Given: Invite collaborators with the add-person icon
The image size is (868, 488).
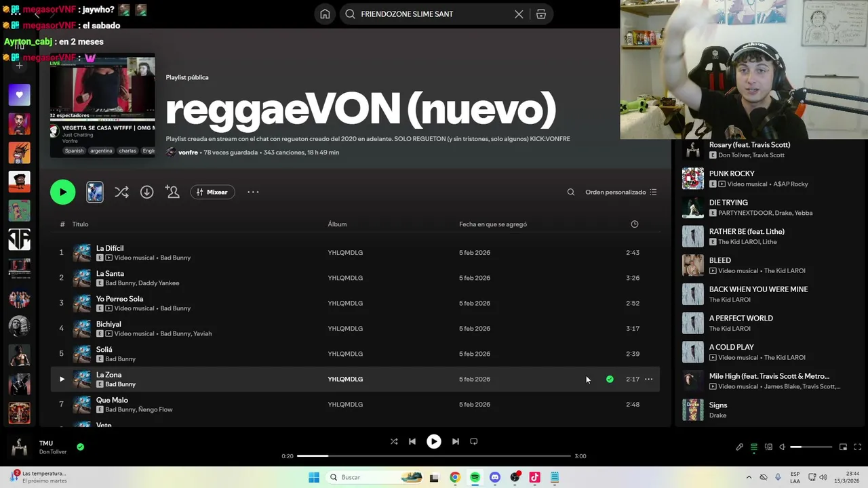Looking at the screenshot, I should pyautogui.click(x=172, y=192).
